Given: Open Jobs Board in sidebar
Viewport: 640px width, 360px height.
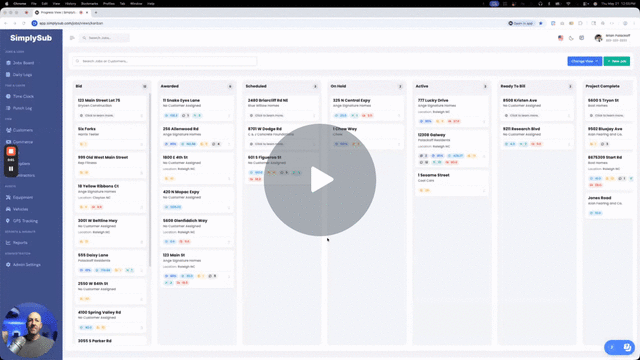Looking at the screenshot, I should tap(20, 63).
